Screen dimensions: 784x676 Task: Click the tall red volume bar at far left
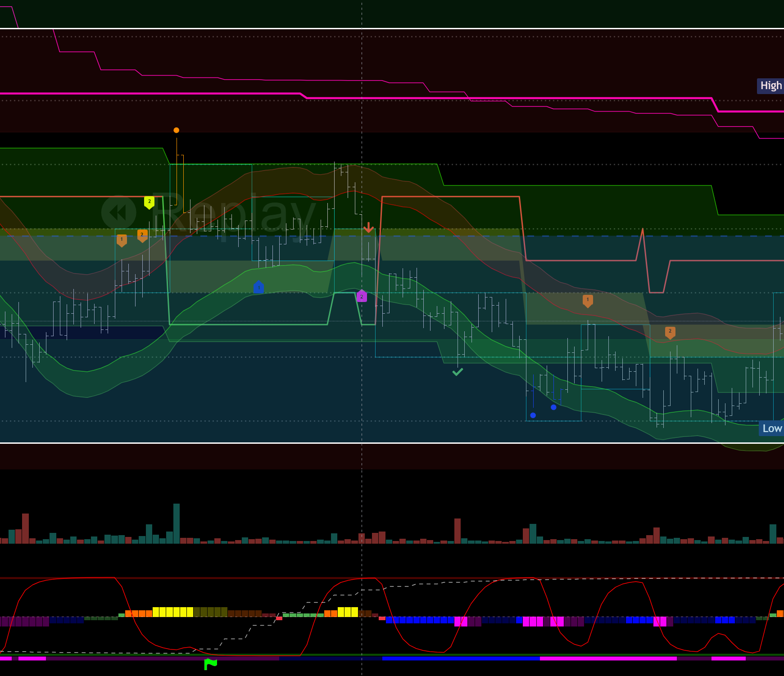pyautogui.click(x=26, y=528)
